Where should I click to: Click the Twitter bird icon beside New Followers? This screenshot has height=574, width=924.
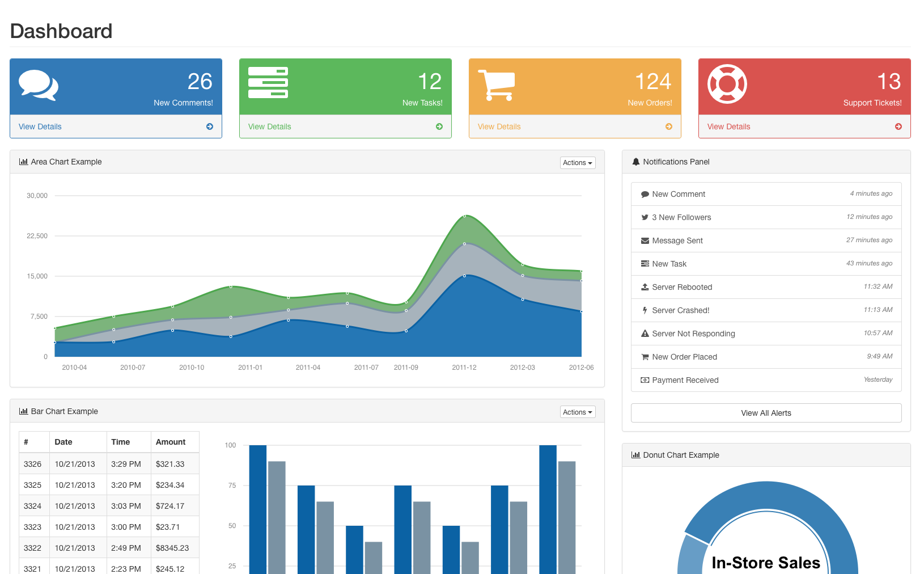(x=645, y=217)
